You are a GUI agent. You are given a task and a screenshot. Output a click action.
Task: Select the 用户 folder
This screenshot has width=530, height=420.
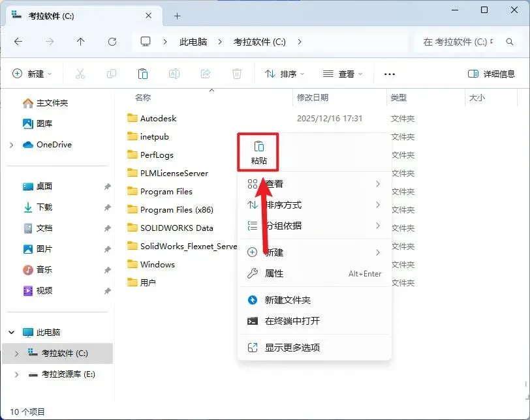pos(142,282)
